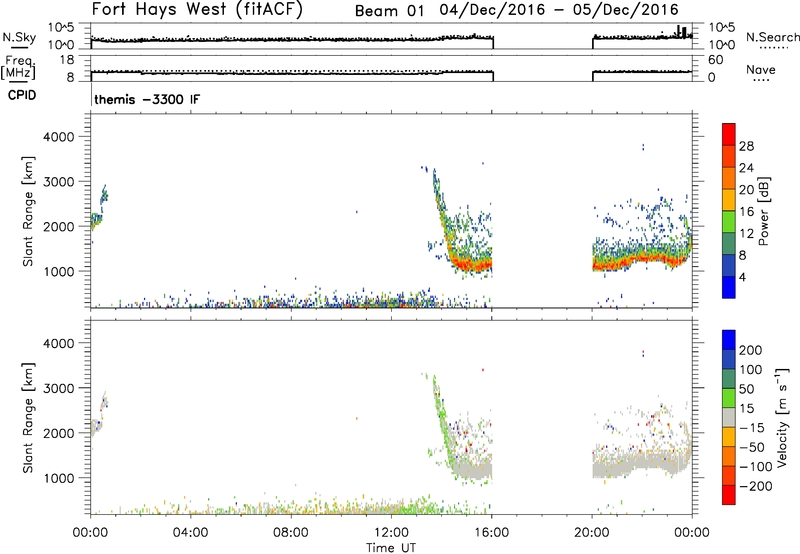Click the red top segment of the power colorbar
The width and height of the screenshot is (800, 554).
click(x=729, y=134)
